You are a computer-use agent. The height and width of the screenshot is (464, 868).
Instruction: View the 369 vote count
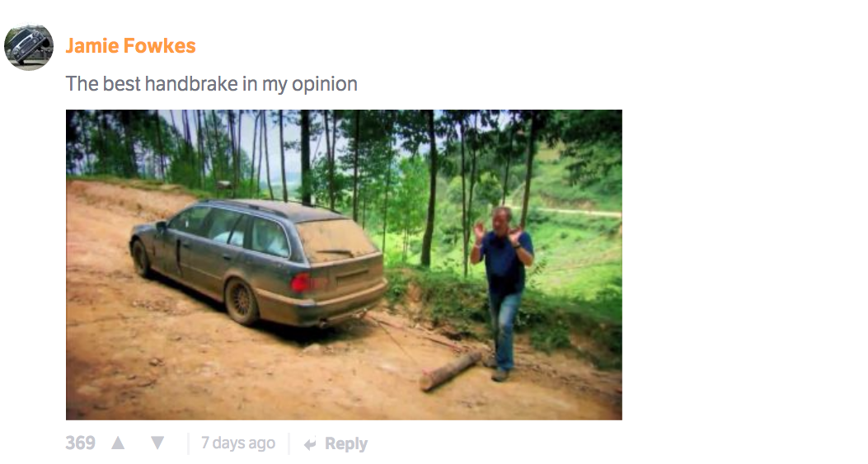tap(80, 443)
